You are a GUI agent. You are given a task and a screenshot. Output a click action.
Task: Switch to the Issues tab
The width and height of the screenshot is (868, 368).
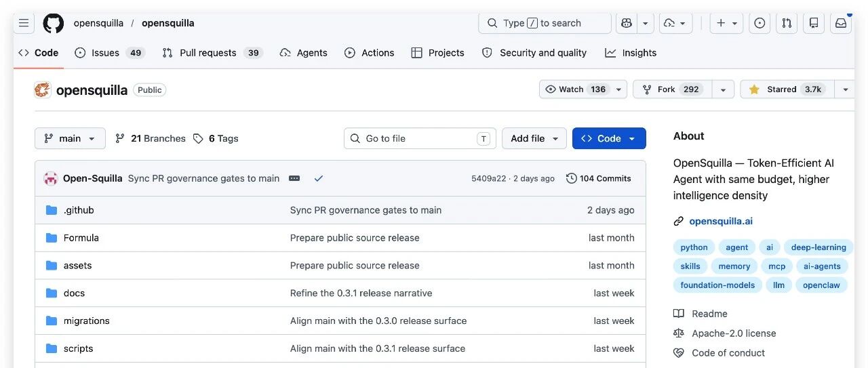coord(110,53)
